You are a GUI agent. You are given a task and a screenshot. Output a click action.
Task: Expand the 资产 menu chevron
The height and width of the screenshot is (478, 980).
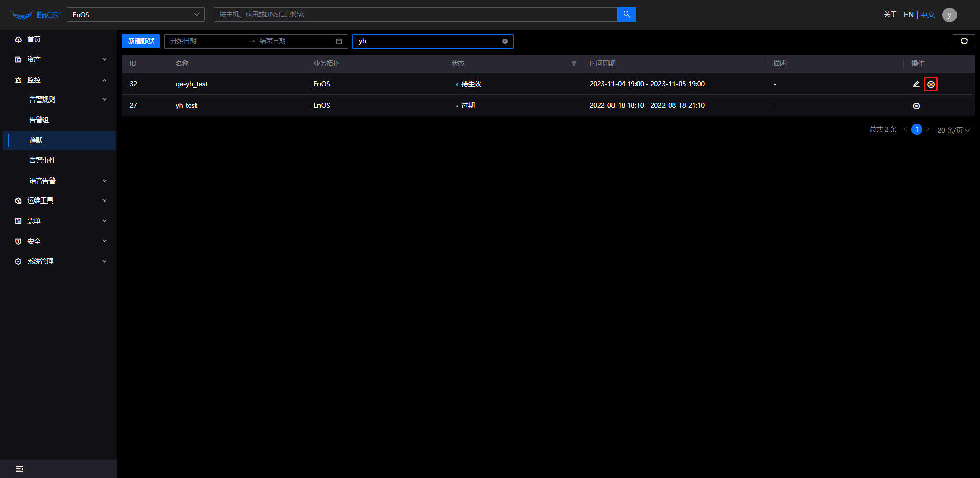tap(104, 59)
